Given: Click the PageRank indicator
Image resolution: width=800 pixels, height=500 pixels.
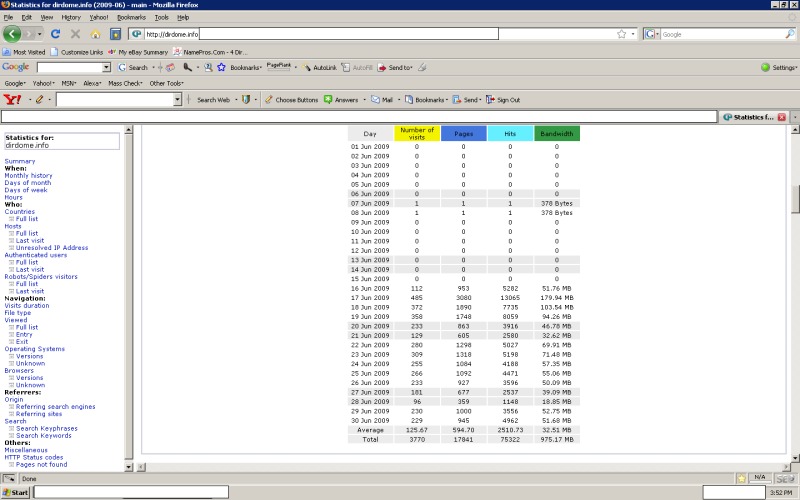Looking at the screenshot, I should (279, 66).
